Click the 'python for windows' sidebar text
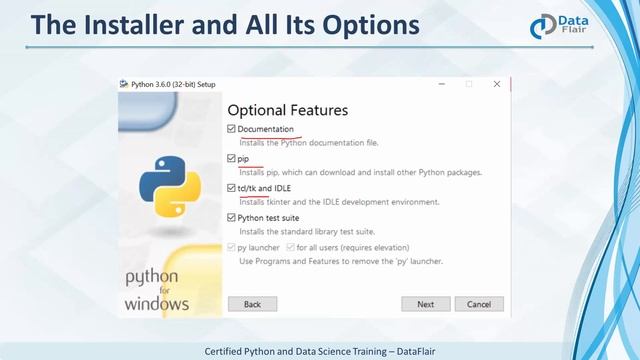This screenshot has height=360, width=640. [x=157, y=290]
